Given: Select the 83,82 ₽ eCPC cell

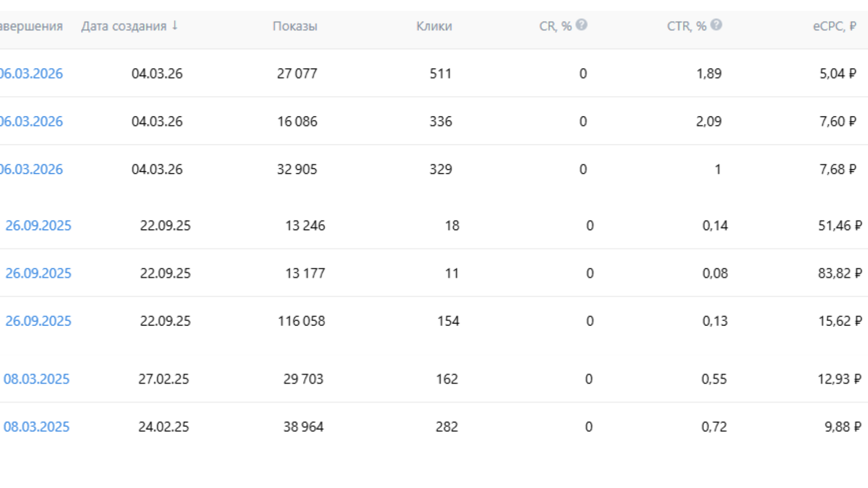Looking at the screenshot, I should tap(839, 273).
